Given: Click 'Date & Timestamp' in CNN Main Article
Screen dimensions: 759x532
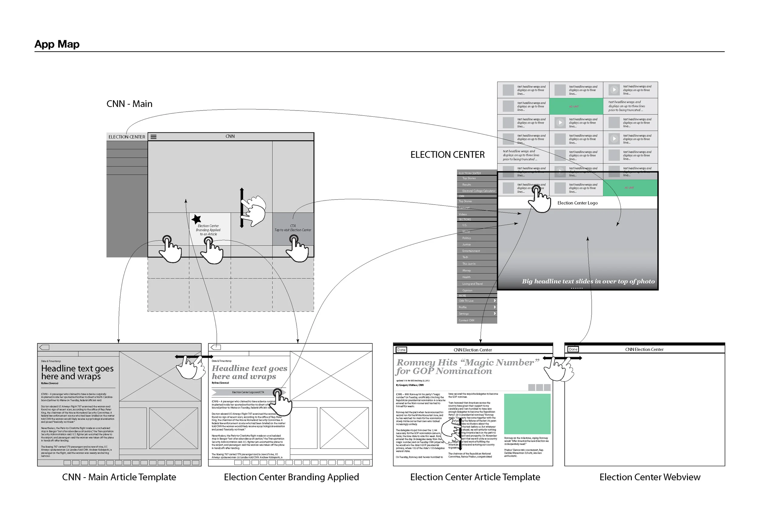Looking at the screenshot, I should click(51, 361).
